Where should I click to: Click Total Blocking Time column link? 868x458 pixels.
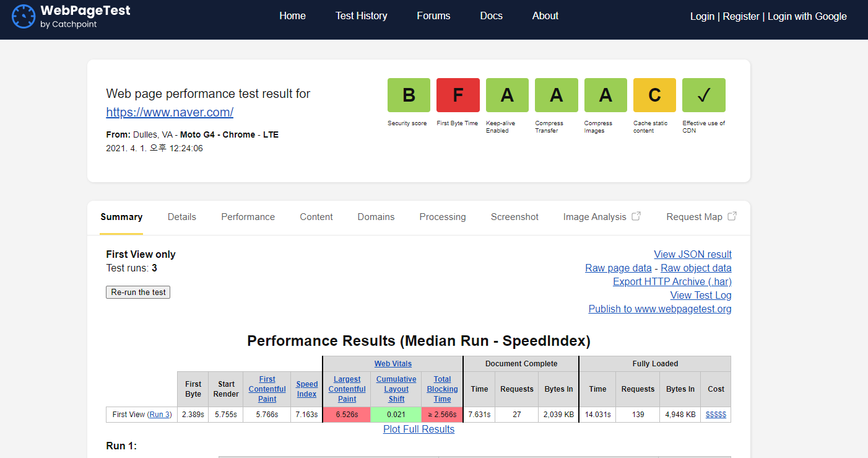[443, 389]
